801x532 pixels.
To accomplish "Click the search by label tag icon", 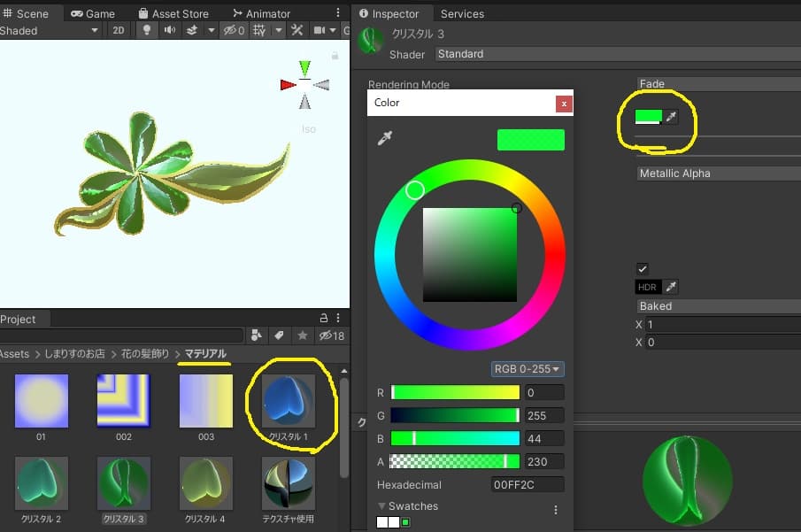I will pos(279,335).
